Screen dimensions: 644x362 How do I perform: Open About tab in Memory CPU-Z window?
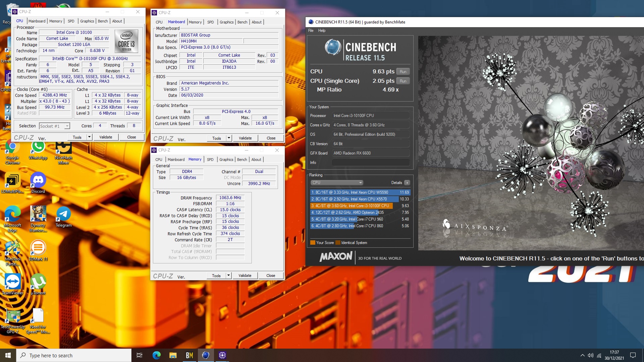pyautogui.click(x=256, y=160)
